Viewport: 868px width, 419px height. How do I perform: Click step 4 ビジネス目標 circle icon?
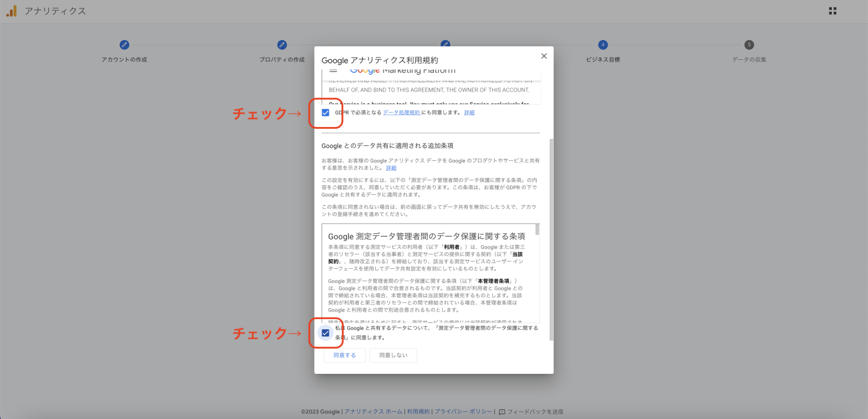coord(604,45)
